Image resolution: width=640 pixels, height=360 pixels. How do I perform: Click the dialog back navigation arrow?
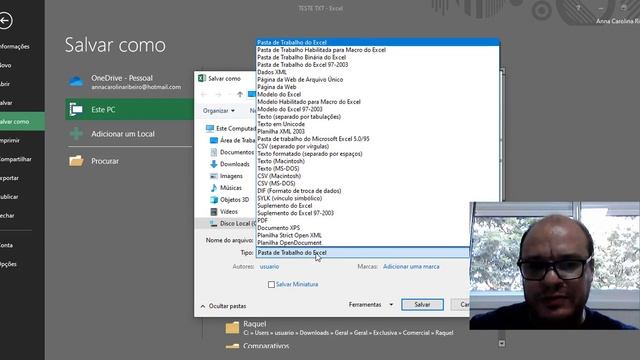coord(204,94)
